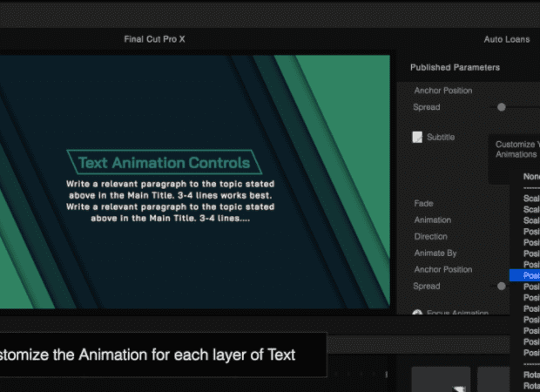
Task: Click the Fade parameter label
Action: (x=423, y=203)
